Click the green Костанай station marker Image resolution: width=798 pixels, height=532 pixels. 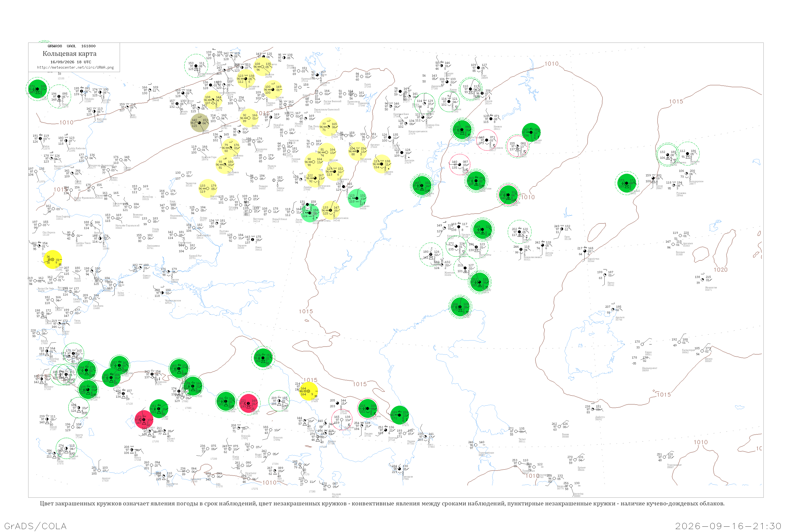coord(626,183)
